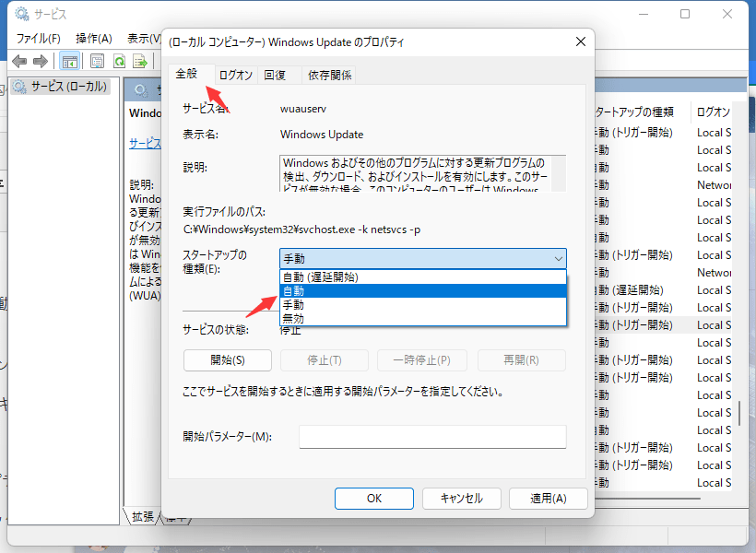The image size is (756, 553).
Task: Open service properties via the properties toolbar icon
Action: [x=96, y=61]
